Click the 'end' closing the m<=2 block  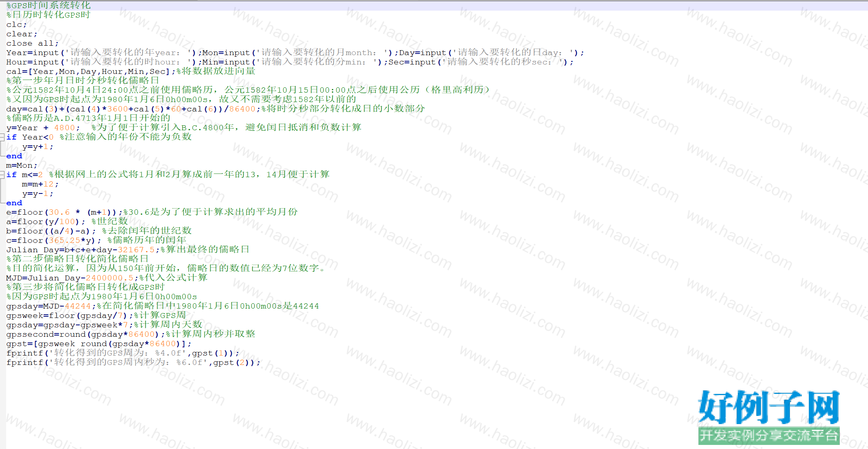(14, 203)
